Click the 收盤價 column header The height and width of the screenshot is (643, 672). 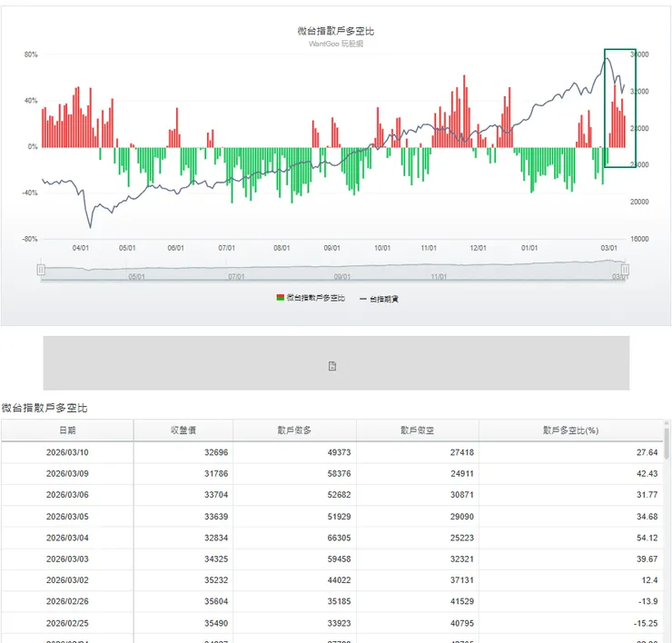[183, 430]
